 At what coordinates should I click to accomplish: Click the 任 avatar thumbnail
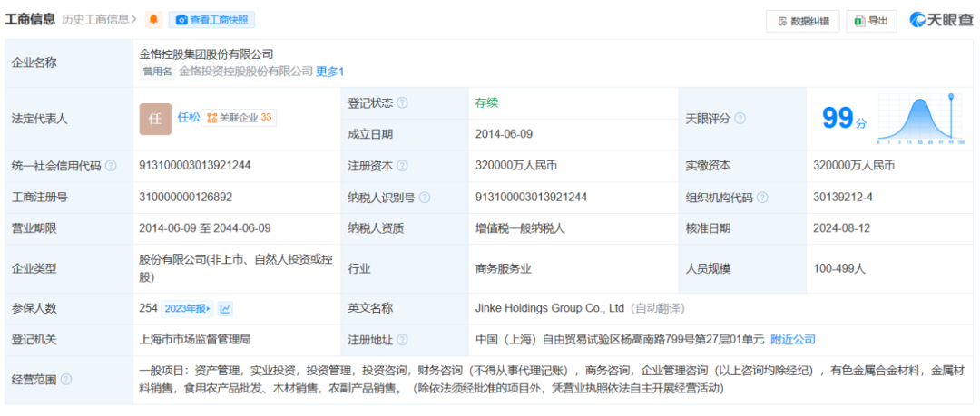155,119
